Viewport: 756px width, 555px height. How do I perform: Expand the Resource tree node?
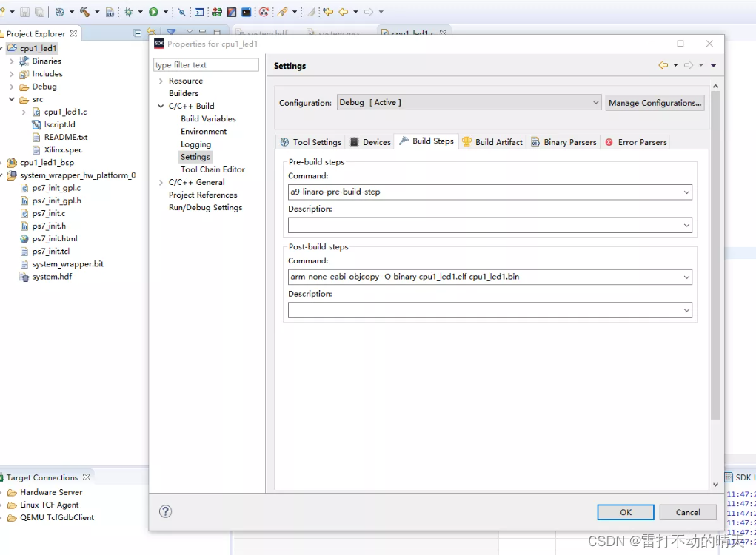[x=161, y=81]
